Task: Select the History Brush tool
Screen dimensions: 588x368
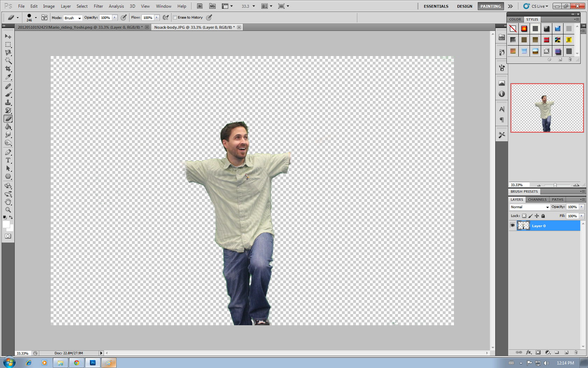Action: click(8, 110)
